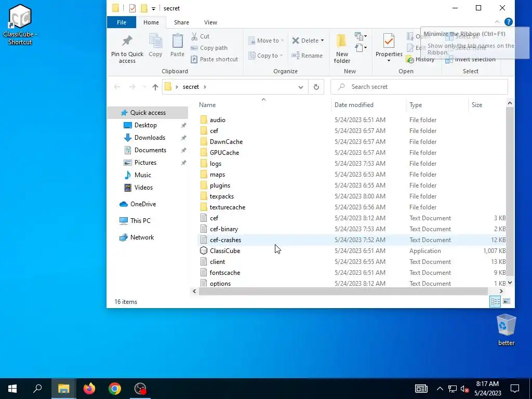Open Downloads in the navigation pane
Viewport: 532px width, 399px height.
tap(150, 138)
